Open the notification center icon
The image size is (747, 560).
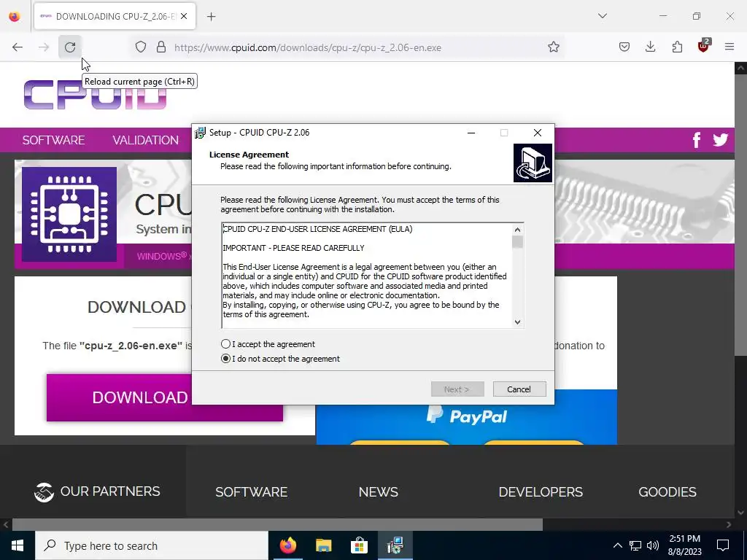coord(723,545)
